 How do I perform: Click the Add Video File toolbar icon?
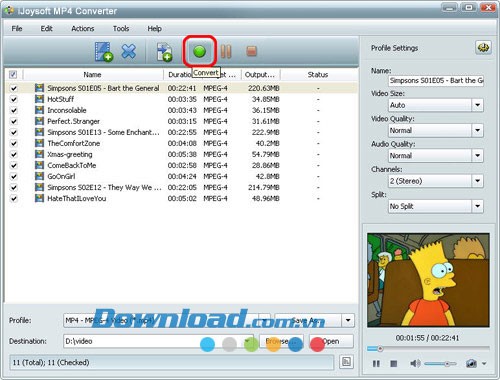click(104, 52)
